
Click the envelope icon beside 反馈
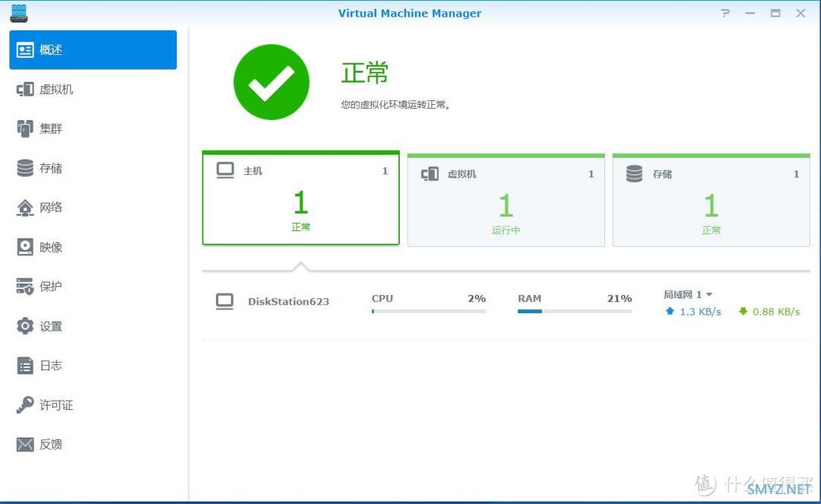[x=25, y=445]
